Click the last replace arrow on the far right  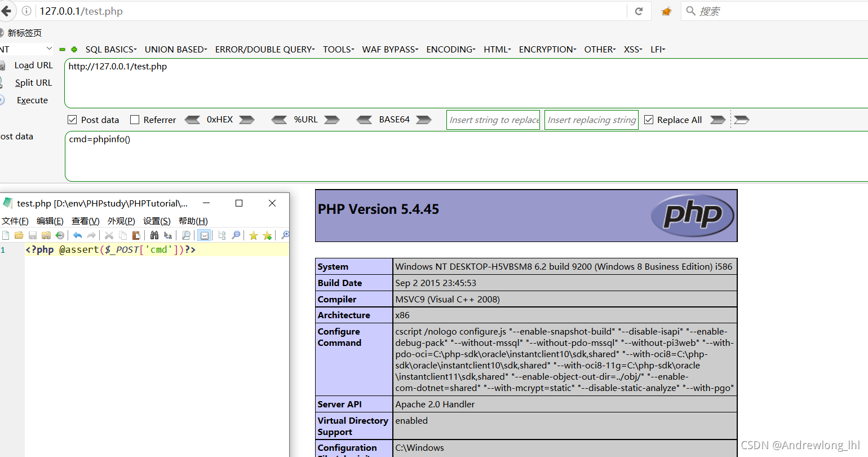[x=742, y=120]
